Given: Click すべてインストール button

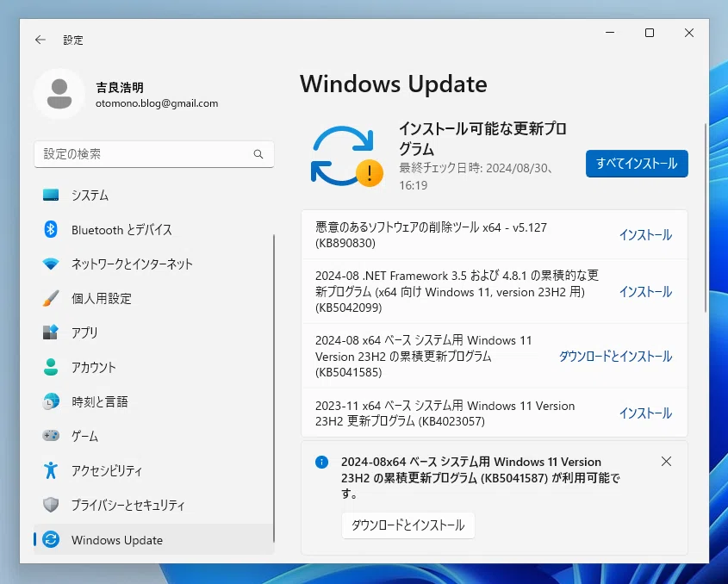Looking at the screenshot, I should click(x=637, y=164).
